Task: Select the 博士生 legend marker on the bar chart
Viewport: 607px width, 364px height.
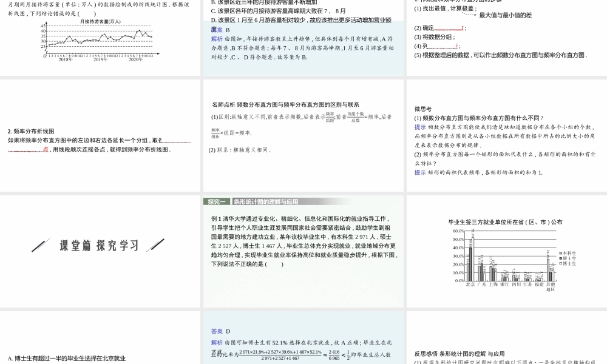Action: pyautogui.click(x=560, y=263)
